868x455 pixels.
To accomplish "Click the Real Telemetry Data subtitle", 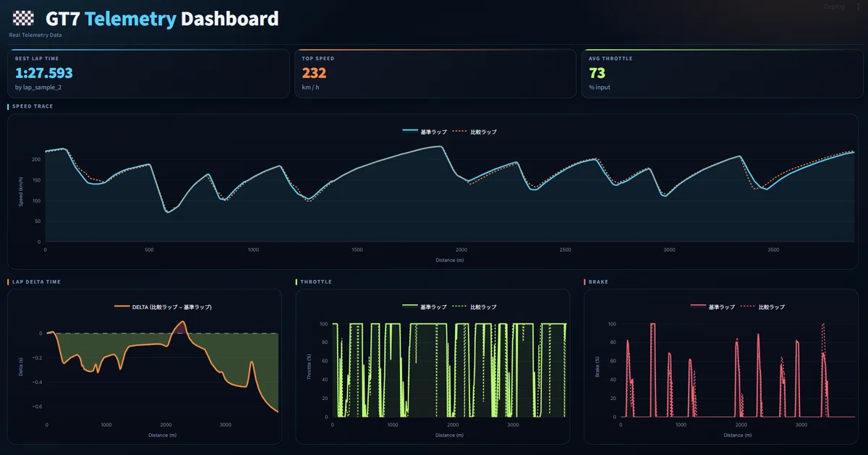I will [x=35, y=35].
